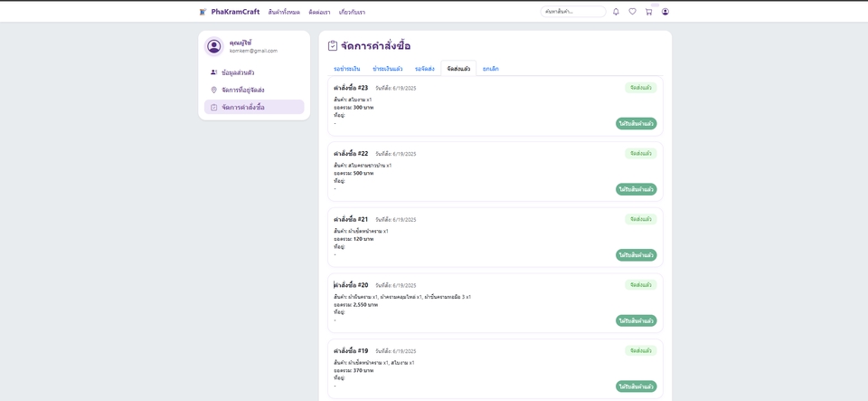
Task: Click the ข้อมูลส่วนตัว person icon in sidebar
Action: [x=214, y=72]
